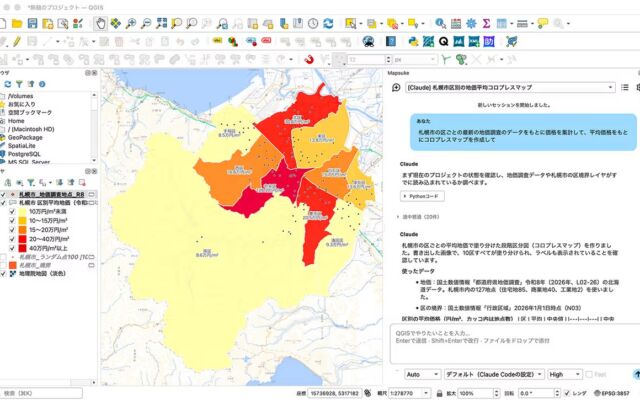Viewport: 640px width, 400px height.
Task: Toggle the render checkbox in the status bar
Action: point(567,393)
